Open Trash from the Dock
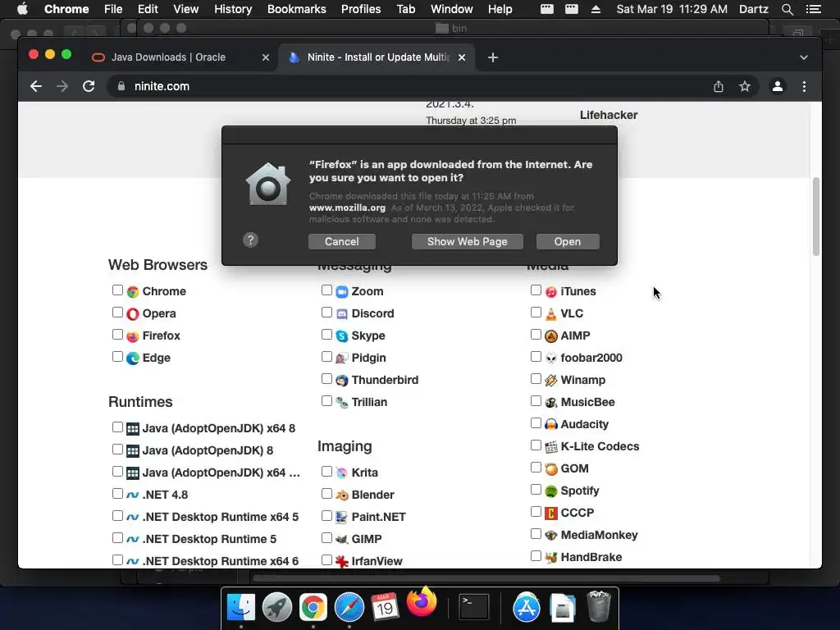This screenshot has height=630, width=840. 598,606
